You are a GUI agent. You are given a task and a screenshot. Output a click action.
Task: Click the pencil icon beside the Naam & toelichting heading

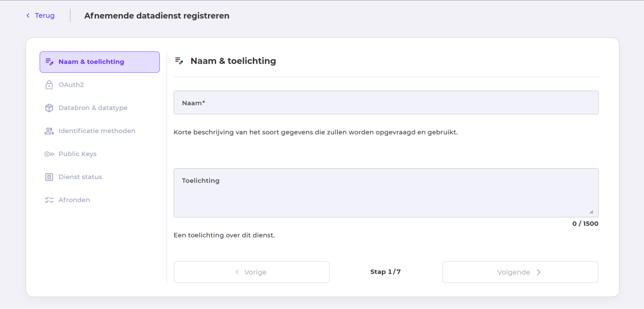[179, 61]
